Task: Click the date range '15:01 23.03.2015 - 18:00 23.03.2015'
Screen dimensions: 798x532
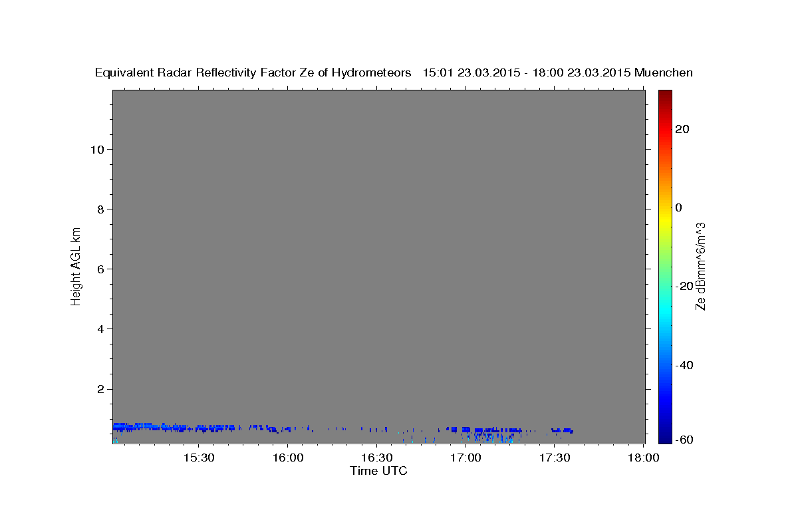Action: click(x=527, y=73)
